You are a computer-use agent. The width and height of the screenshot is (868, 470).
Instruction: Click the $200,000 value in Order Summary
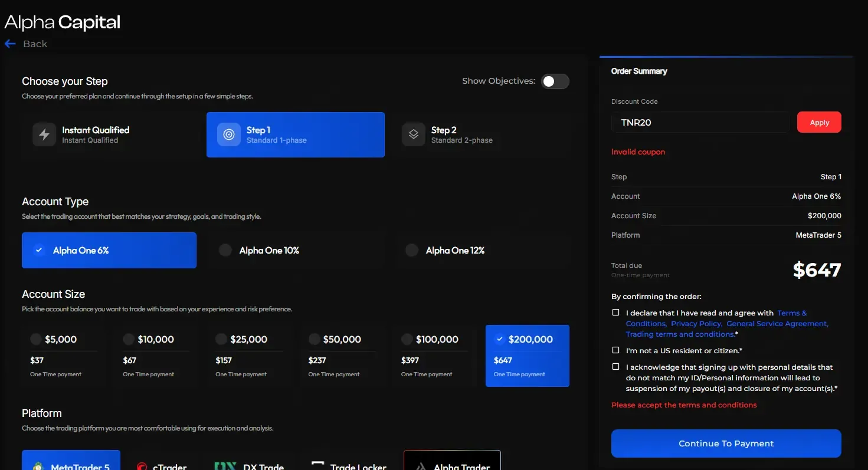click(x=824, y=216)
